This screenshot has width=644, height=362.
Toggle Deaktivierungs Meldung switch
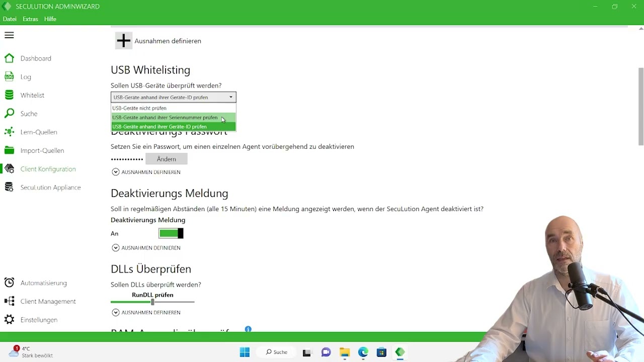pyautogui.click(x=171, y=233)
